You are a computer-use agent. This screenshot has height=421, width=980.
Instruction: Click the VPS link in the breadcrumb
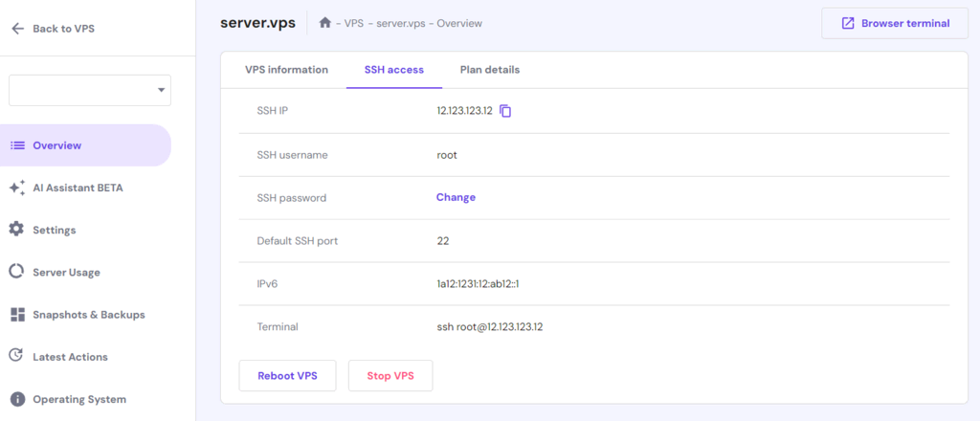pyautogui.click(x=356, y=23)
